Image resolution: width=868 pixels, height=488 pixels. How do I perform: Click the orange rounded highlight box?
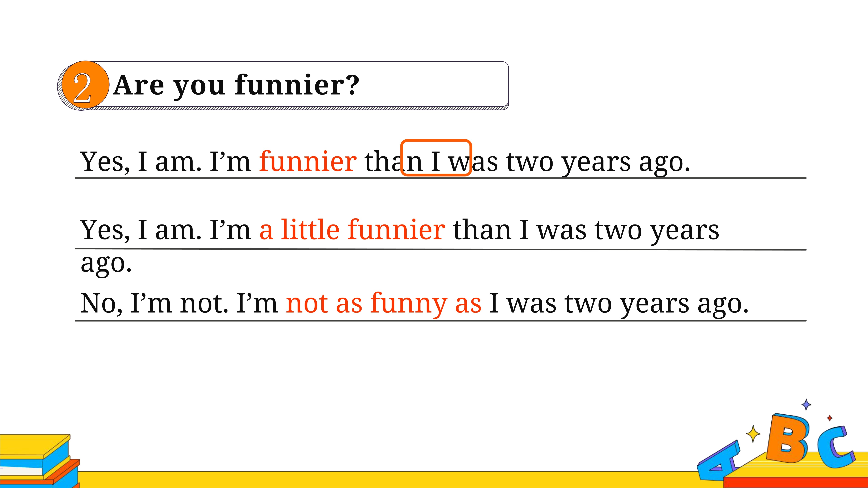point(436,158)
